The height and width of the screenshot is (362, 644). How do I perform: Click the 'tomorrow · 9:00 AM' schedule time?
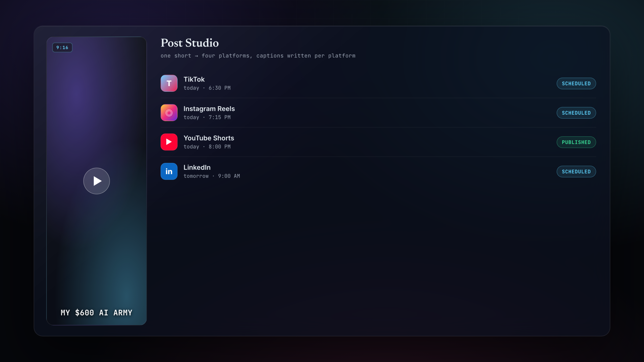click(212, 176)
